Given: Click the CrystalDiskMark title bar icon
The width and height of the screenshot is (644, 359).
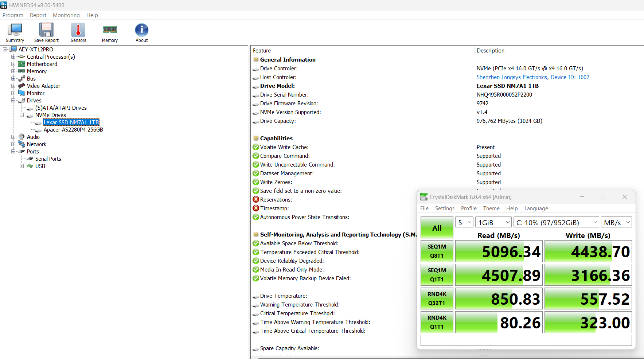Looking at the screenshot, I should point(424,197).
